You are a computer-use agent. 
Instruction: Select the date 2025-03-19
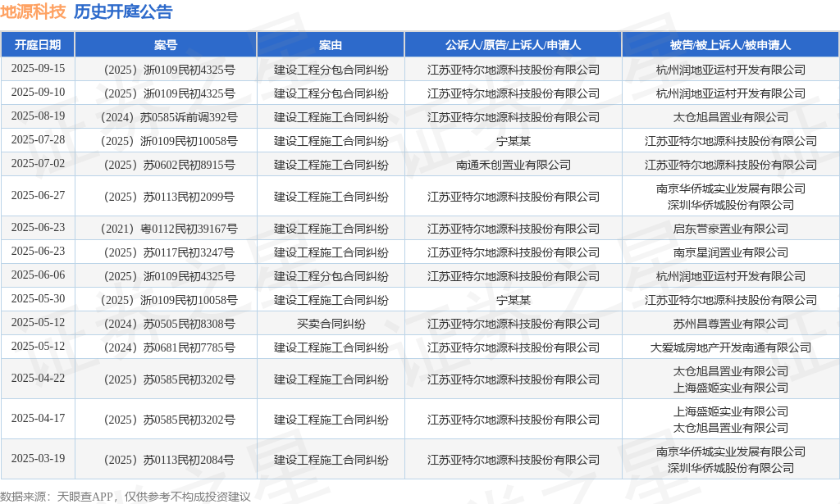38,459
